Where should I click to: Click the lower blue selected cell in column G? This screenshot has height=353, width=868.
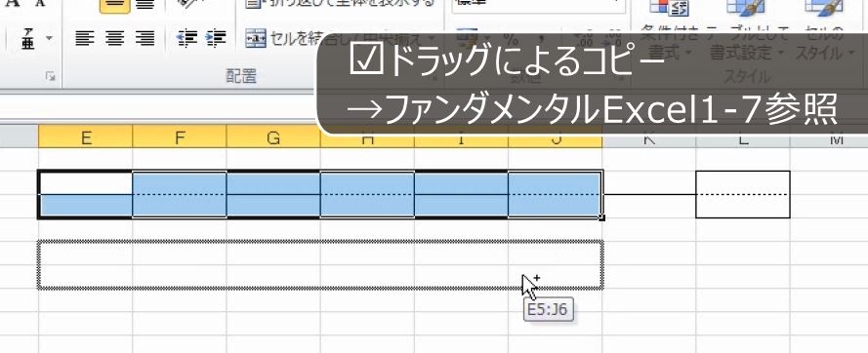[x=273, y=206]
